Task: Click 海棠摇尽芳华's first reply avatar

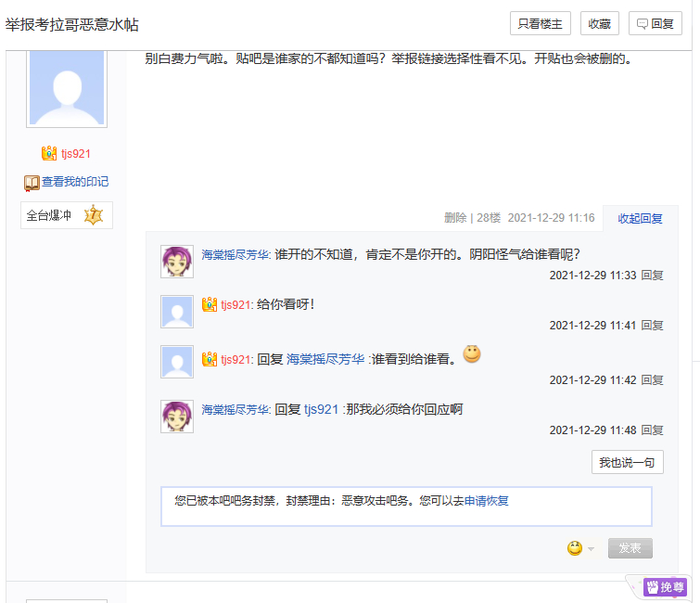Action: [x=177, y=262]
